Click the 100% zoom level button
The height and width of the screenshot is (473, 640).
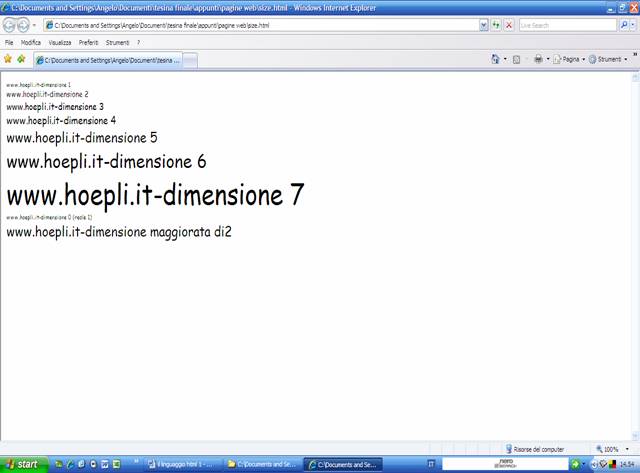tap(607, 449)
